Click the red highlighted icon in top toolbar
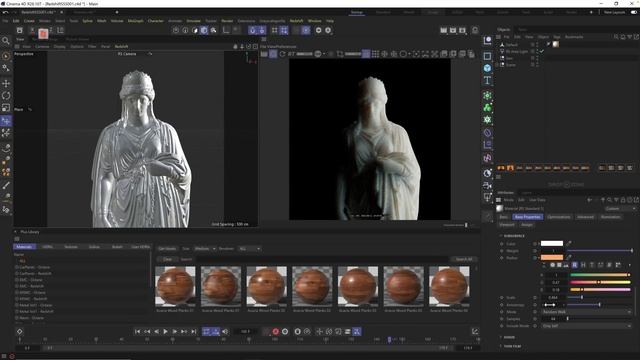Image resolution: width=640 pixels, height=360 pixels. pyautogui.click(x=43, y=33)
